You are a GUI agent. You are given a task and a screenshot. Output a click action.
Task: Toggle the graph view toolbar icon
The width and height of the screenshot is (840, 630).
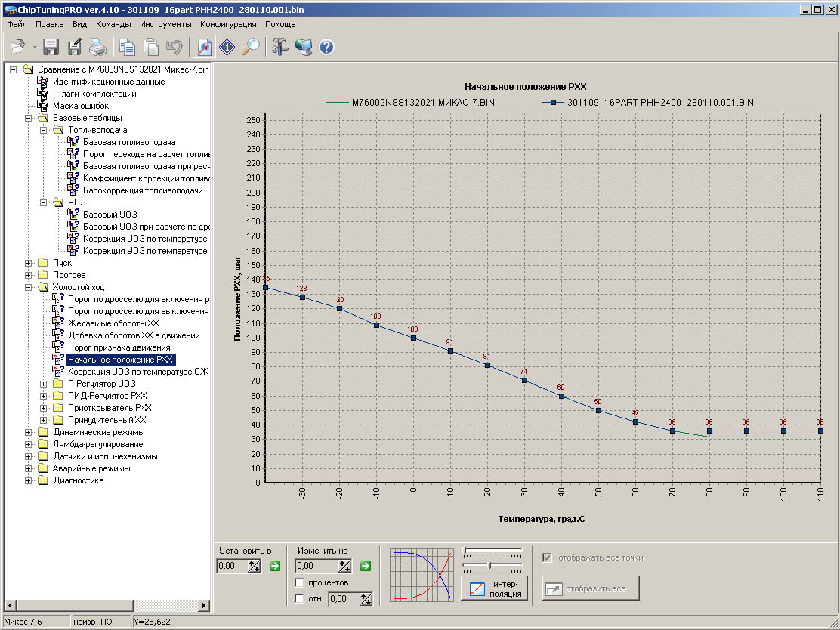[x=204, y=47]
